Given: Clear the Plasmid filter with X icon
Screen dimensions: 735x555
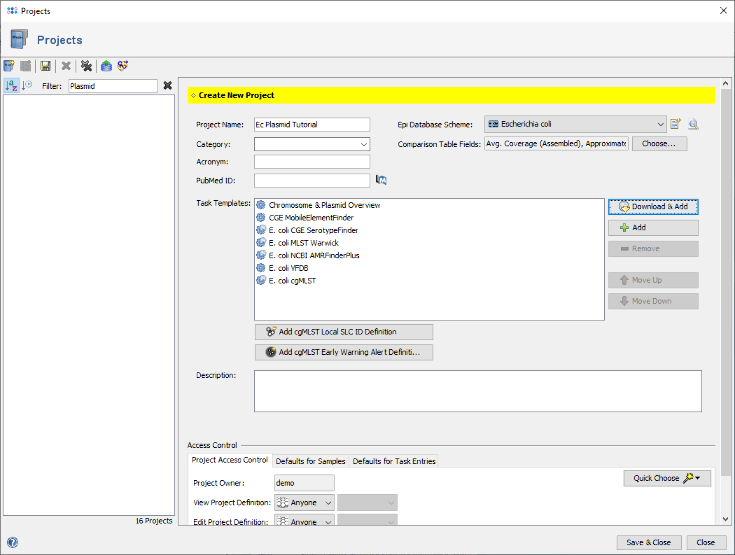Looking at the screenshot, I should point(168,86).
